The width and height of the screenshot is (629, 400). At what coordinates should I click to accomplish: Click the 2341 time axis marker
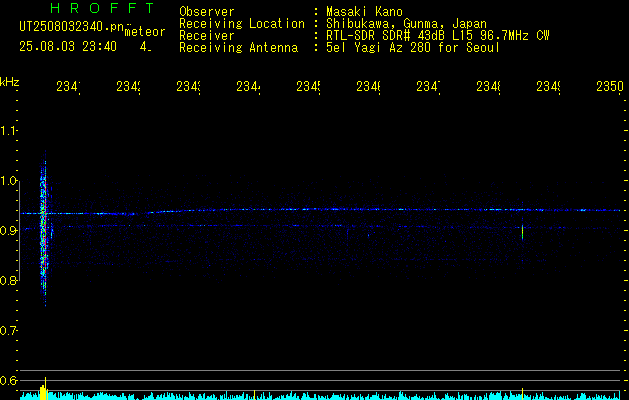(x=68, y=86)
